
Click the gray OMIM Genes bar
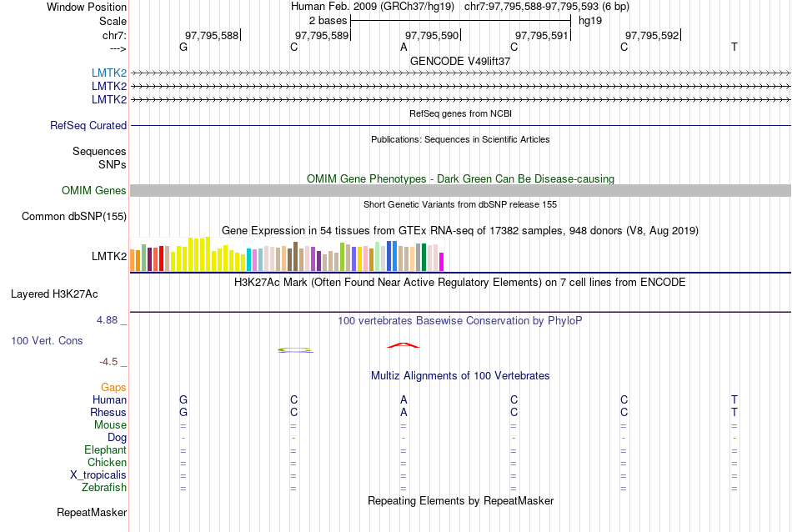pos(460,190)
